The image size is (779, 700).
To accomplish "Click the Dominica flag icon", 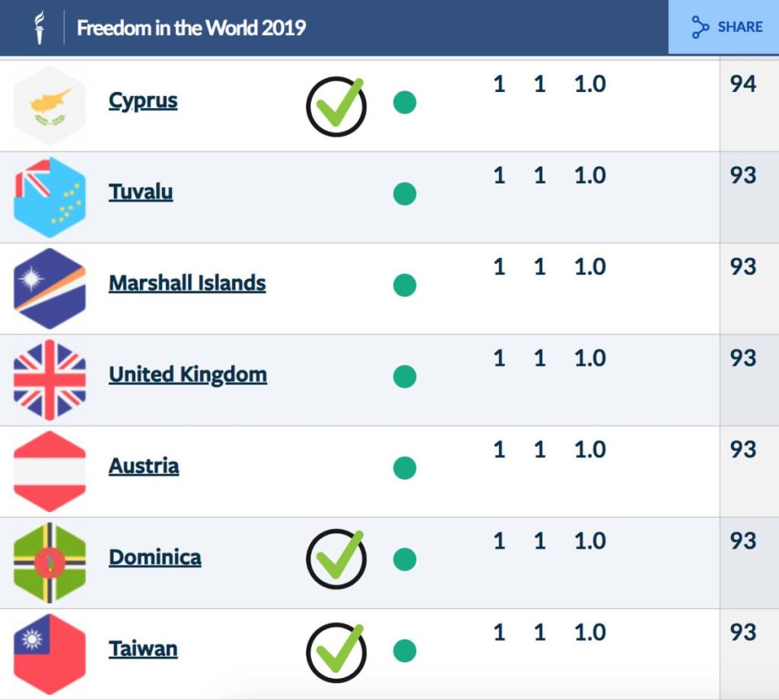I will (x=49, y=563).
